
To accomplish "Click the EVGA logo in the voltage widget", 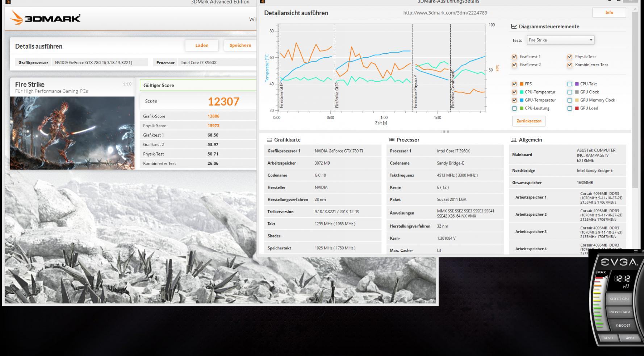I will coord(619,262).
